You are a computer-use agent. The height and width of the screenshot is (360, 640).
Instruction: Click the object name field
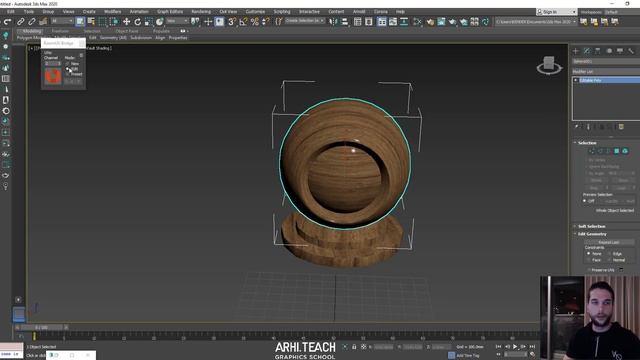point(606,61)
